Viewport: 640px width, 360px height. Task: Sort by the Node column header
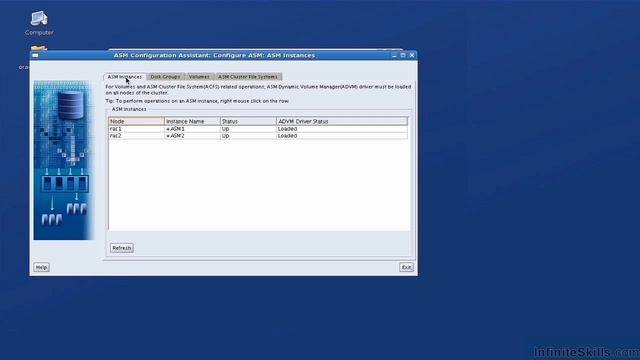136,121
